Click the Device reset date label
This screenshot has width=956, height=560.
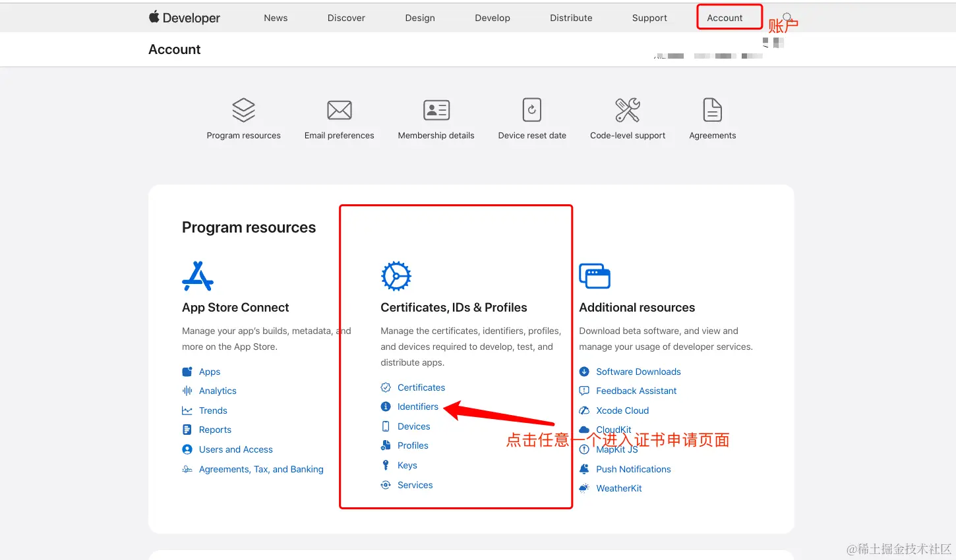[x=532, y=135]
